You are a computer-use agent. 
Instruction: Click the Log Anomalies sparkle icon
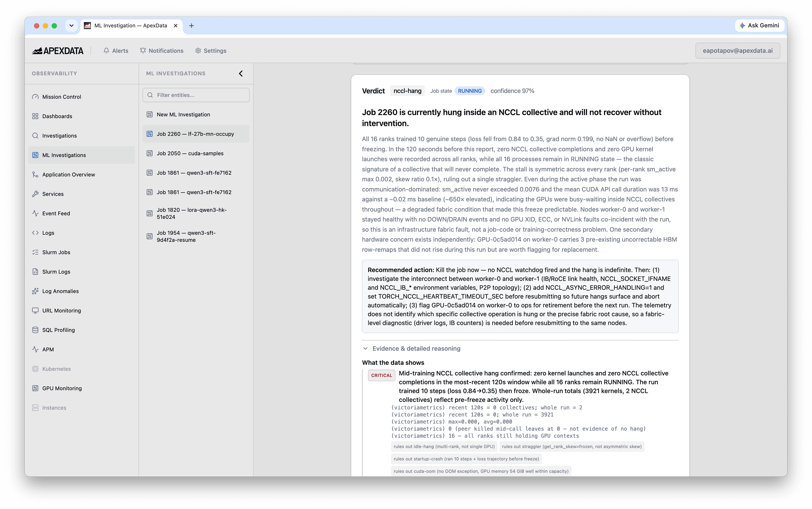35,291
